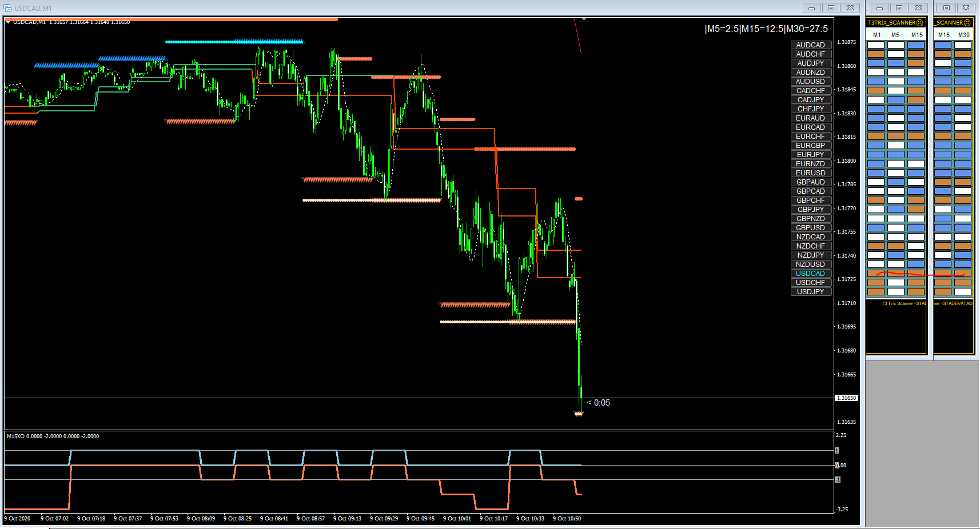980x529 pixels.
Task: Switch the chart to AUDCAD
Action: [811, 45]
